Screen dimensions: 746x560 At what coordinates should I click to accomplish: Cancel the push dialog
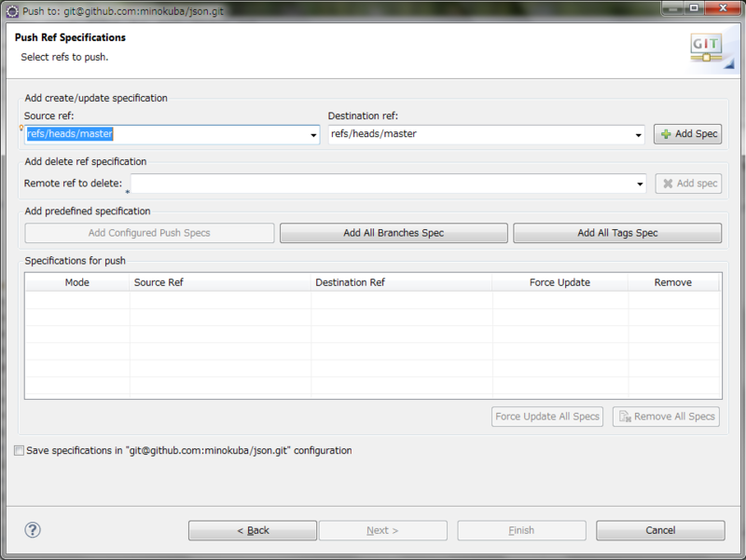coord(660,530)
